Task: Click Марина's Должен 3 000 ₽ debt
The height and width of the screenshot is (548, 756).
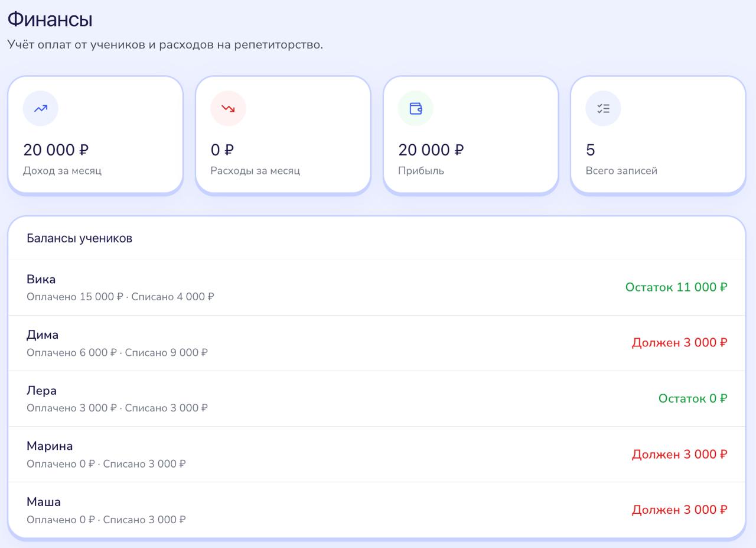Action: (680, 455)
